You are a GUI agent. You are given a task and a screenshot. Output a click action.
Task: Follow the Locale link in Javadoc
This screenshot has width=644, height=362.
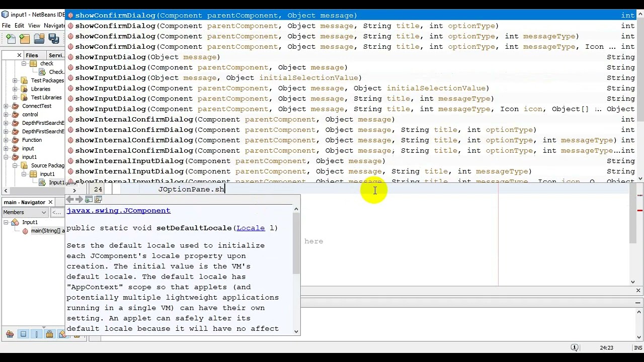(x=251, y=228)
